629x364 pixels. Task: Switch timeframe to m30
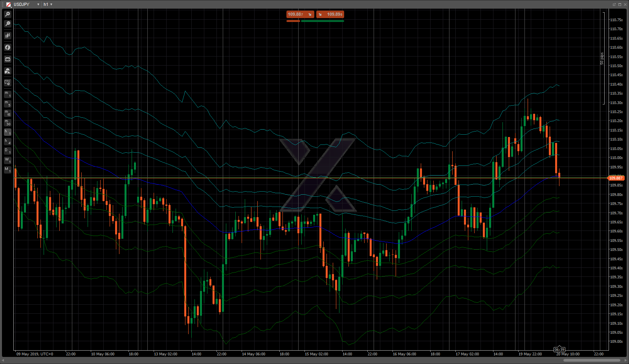7,123
